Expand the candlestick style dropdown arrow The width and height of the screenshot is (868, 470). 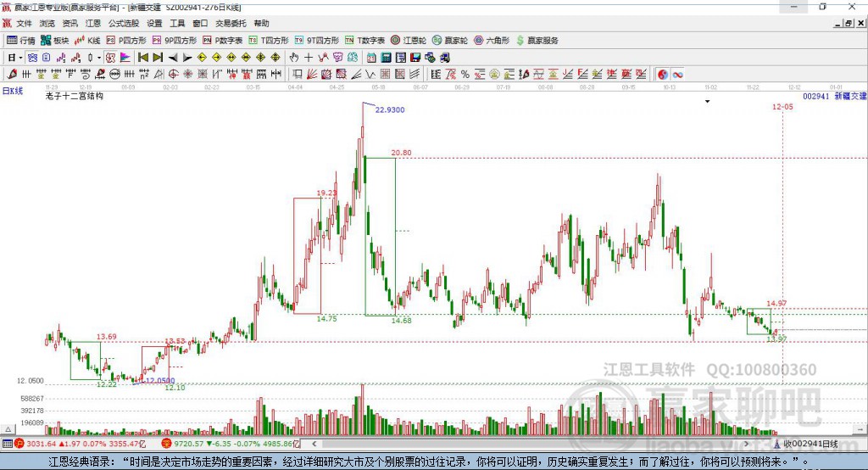coord(99,58)
